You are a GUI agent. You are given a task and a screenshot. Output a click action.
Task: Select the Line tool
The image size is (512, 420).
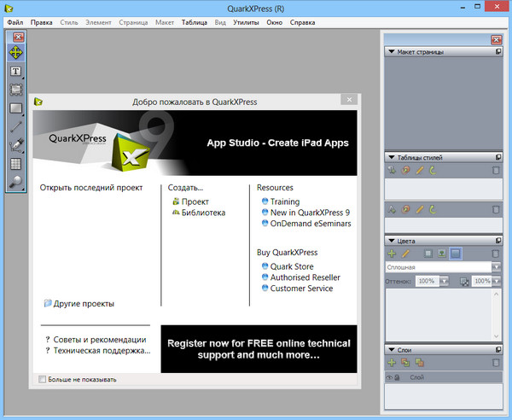pos(16,126)
